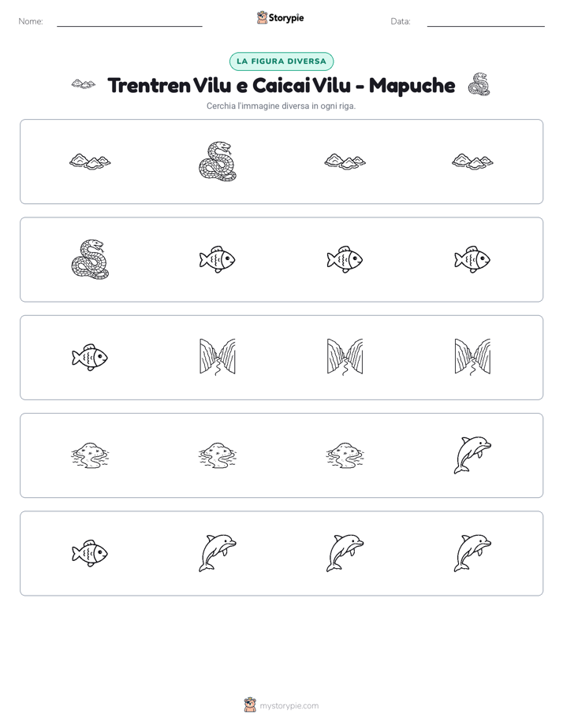The height and width of the screenshot is (728, 563).
Task: Select the rightmost canyon picture in row three
Action: pos(472,357)
